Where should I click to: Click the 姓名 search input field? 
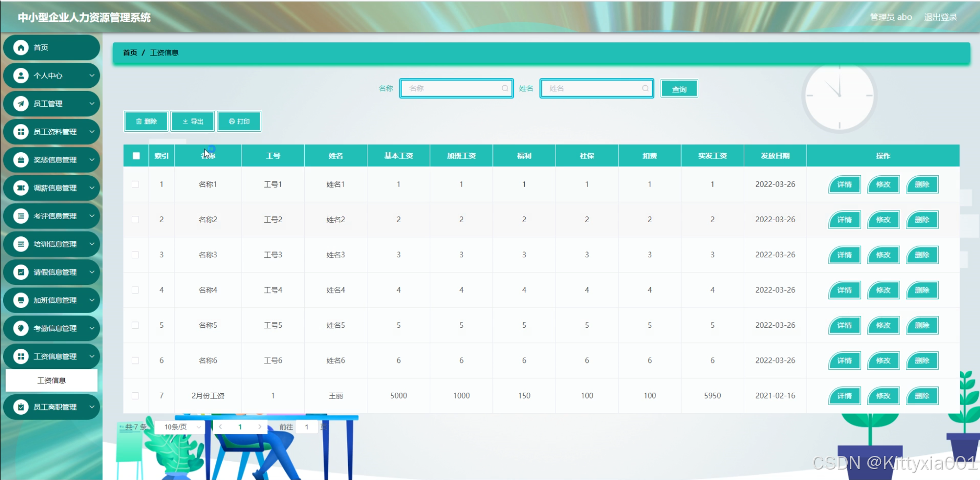[593, 88]
